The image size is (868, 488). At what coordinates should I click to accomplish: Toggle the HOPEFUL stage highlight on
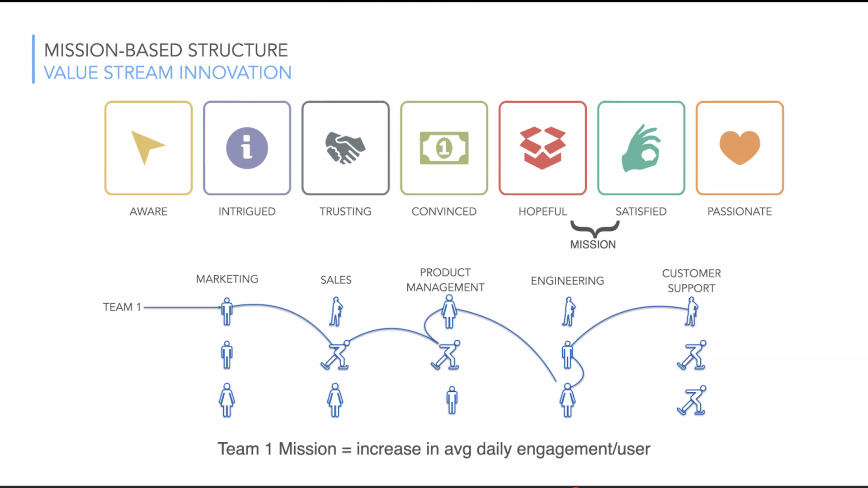[543, 148]
